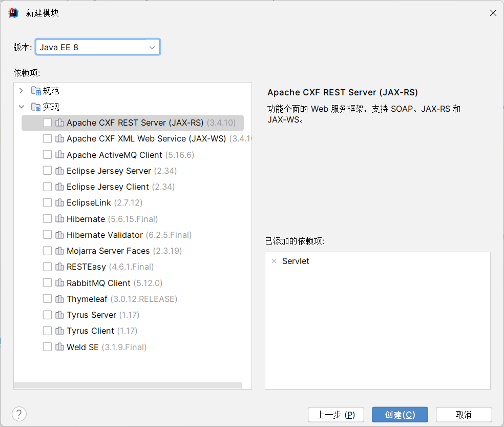This screenshot has width=504, height=427.
Task: Click library icon beside Tyrus Server
Action: point(60,315)
